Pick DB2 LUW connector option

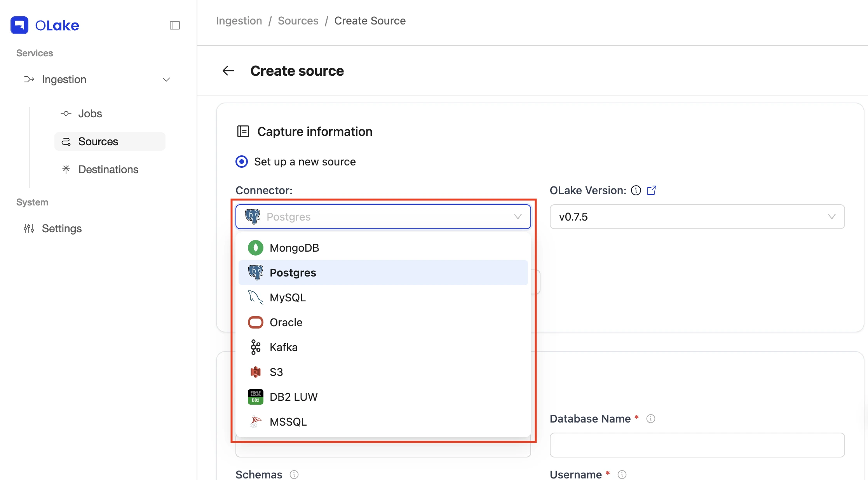pos(383,397)
